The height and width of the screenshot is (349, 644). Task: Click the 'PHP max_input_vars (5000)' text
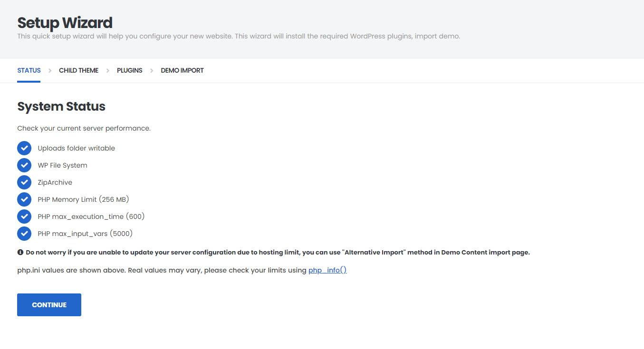85,234
